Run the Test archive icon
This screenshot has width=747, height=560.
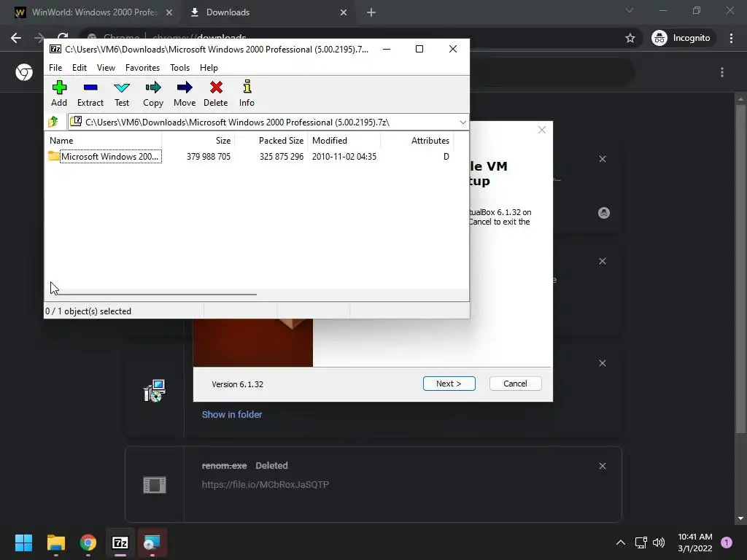(x=122, y=93)
